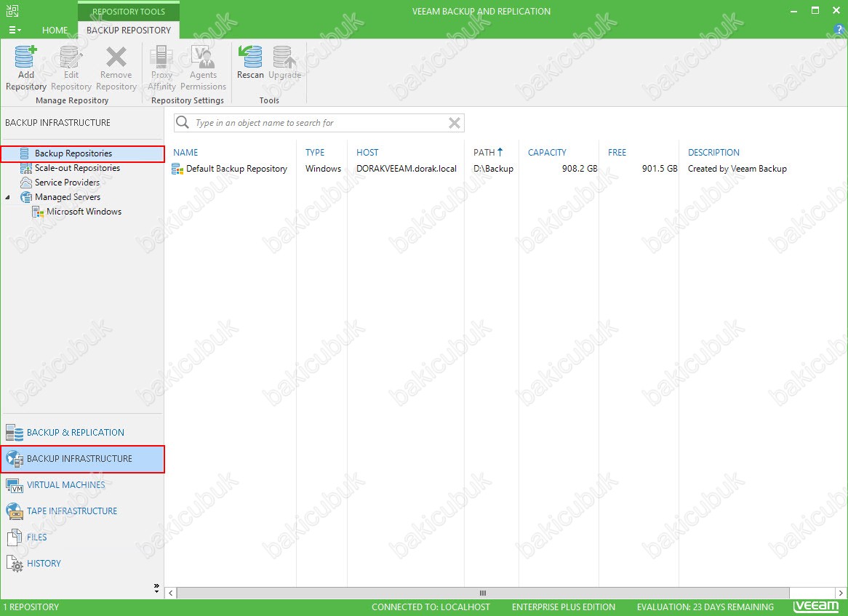The height and width of the screenshot is (616, 848).
Task: Open the TAPE INFRASTRUCTURE view
Action: point(82,511)
